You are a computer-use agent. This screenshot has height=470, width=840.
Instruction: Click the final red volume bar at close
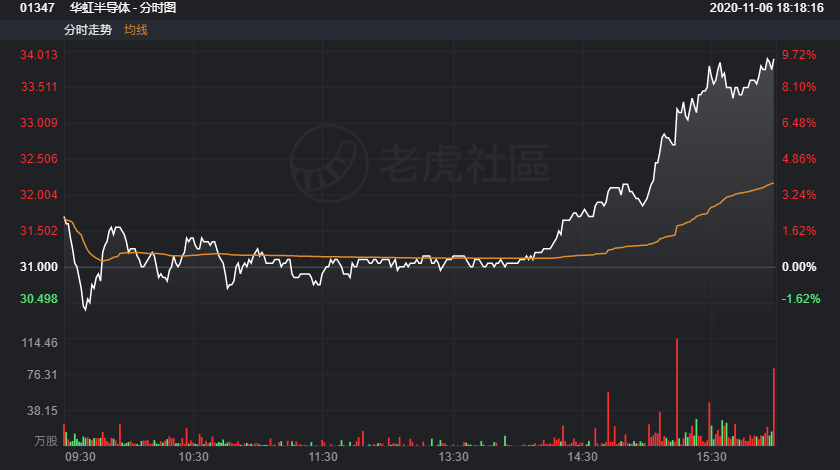[x=774, y=407]
